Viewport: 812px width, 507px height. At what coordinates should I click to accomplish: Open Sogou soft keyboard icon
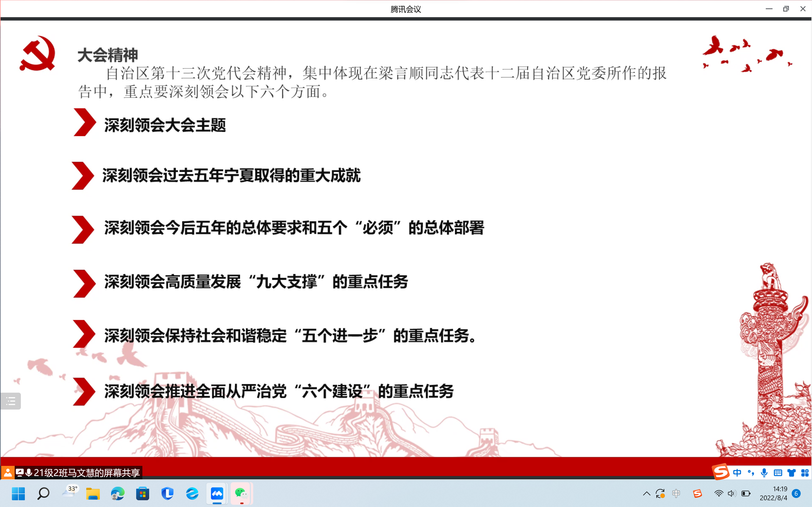pos(778,473)
